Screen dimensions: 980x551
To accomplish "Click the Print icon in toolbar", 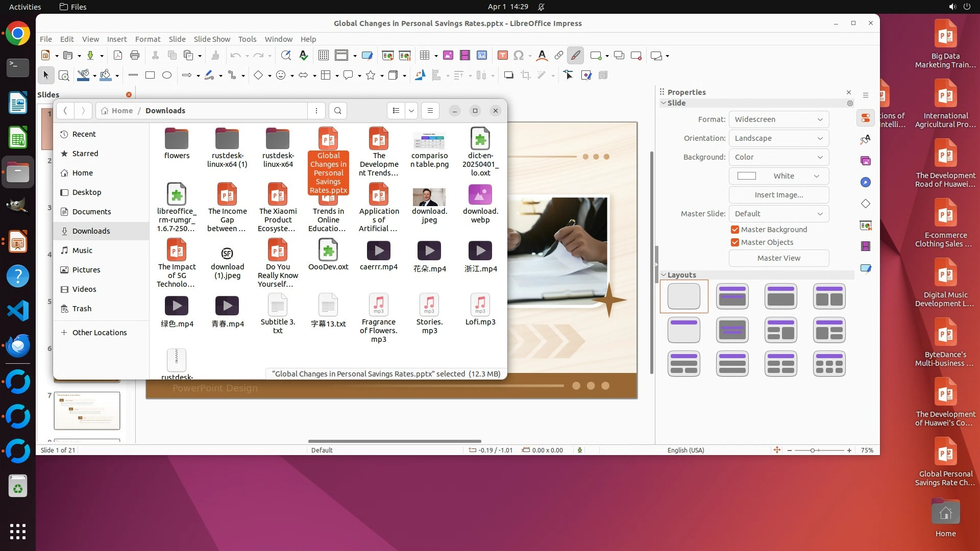I will click(135, 56).
